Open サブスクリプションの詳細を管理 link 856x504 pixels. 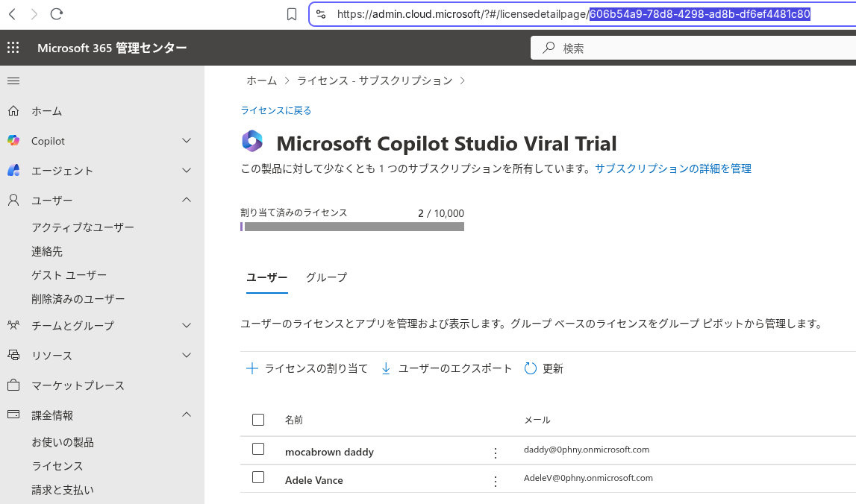tap(673, 168)
